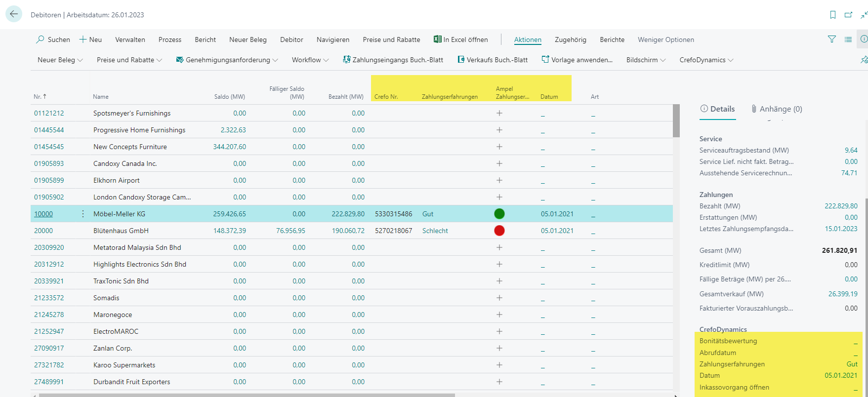Click Weniger Optionen

[x=665, y=40]
